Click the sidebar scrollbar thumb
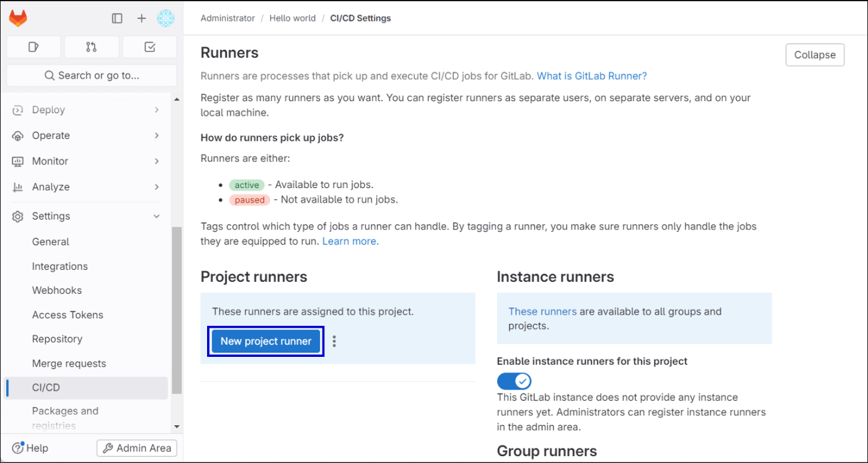The width and height of the screenshot is (868, 463). click(177, 310)
